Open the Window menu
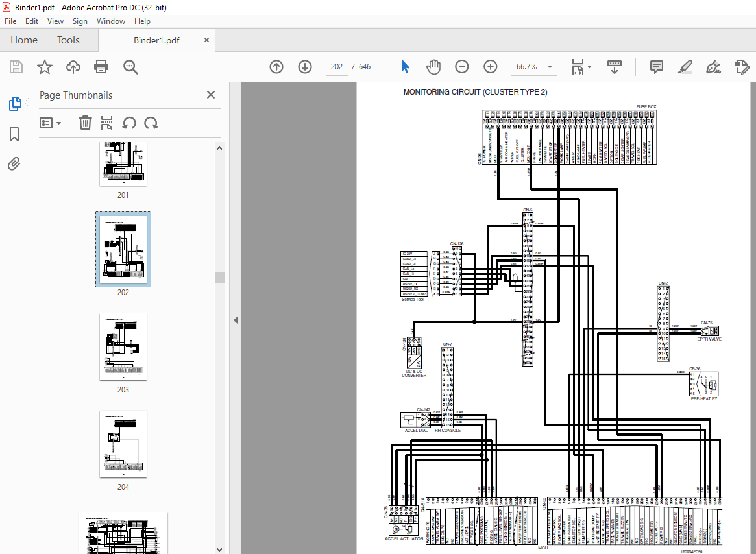This screenshot has height=554, width=756. 110,21
